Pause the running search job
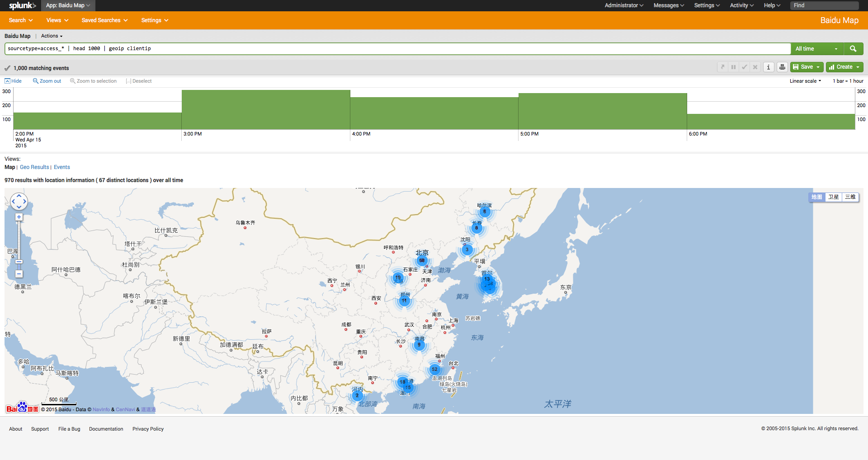Viewport: 868px width, 460px height. [733, 67]
